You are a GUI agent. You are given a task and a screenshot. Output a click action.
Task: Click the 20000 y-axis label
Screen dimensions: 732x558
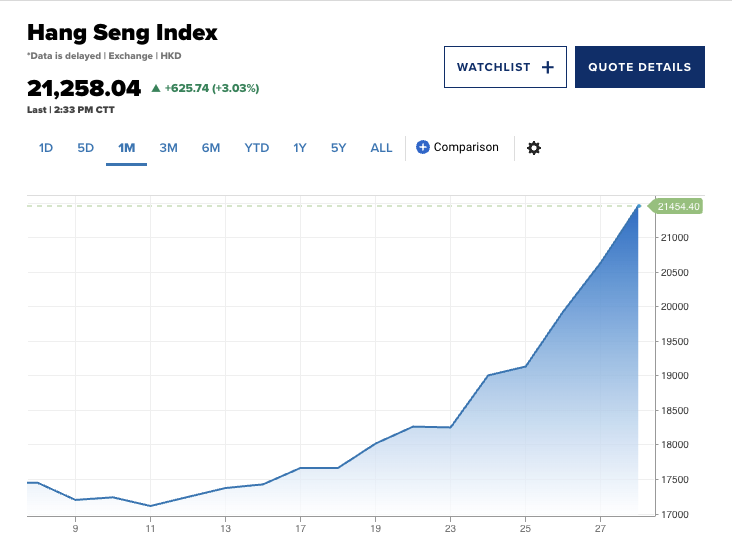click(x=675, y=307)
